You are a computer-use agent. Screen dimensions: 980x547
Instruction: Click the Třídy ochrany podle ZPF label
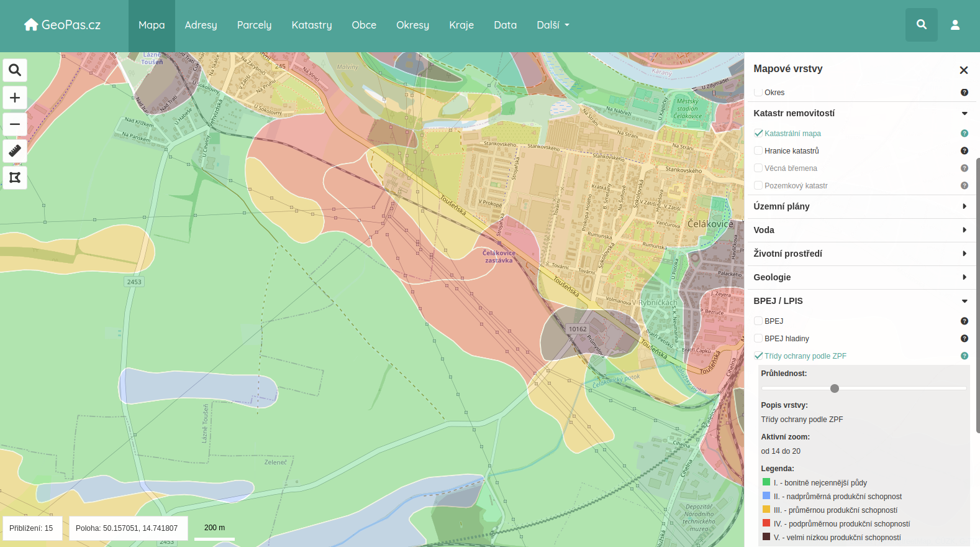coord(805,356)
